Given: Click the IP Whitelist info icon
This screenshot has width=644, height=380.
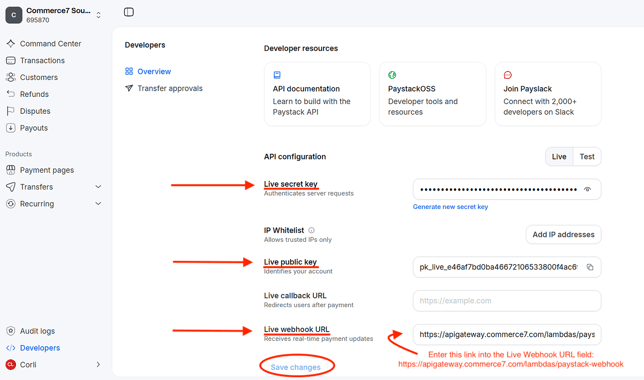Looking at the screenshot, I should point(311,230).
